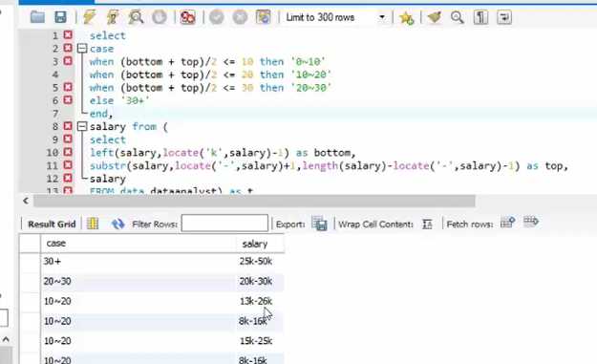Click the result grid view icon
Image resolution: width=597 pixels, height=364 pixels.
(x=93, y=224)
